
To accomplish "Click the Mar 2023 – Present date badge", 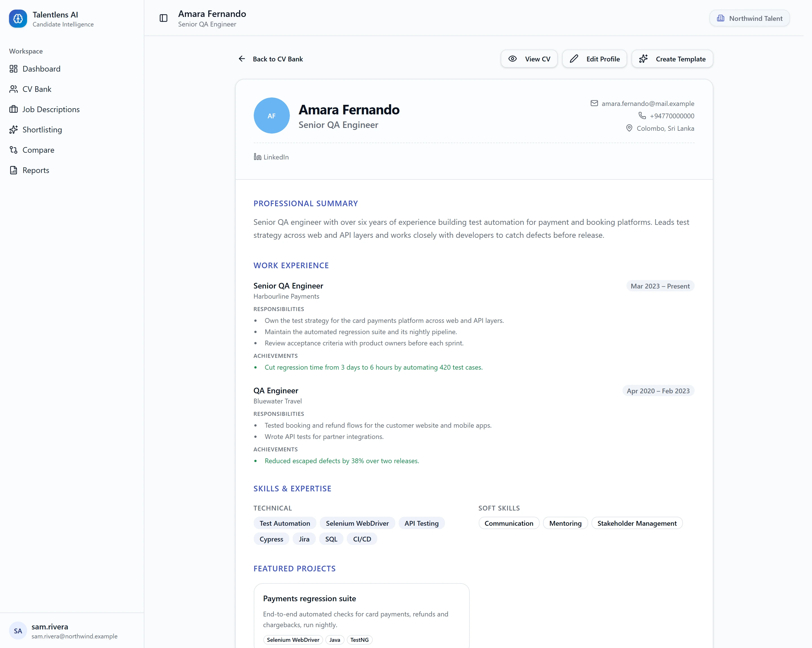I will 660,286.
